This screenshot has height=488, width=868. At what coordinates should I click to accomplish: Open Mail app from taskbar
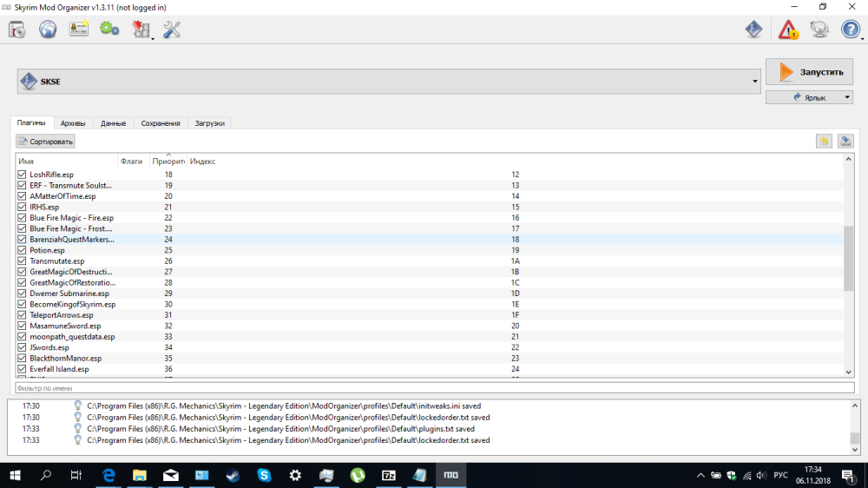pyautogui.click(x=170, y=475)
